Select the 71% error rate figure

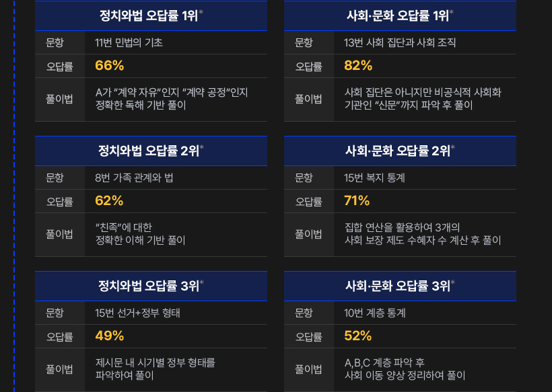click(x=357, y=201)
